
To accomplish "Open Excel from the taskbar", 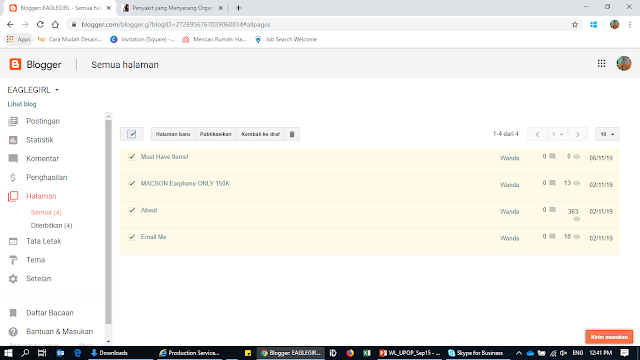I will click(367, 353).
